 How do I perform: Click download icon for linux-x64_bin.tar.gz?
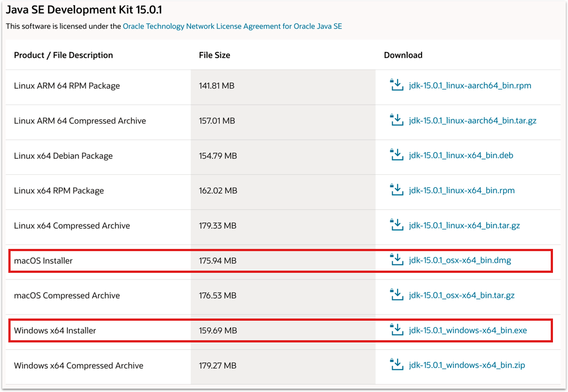tap(396, 224)
